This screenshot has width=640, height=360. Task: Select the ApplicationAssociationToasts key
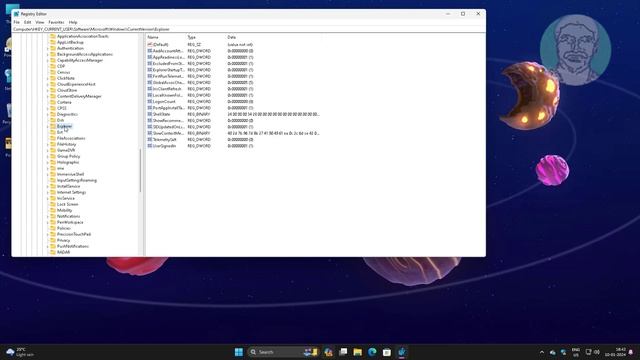pyautogui.click(x=83, y=36)
